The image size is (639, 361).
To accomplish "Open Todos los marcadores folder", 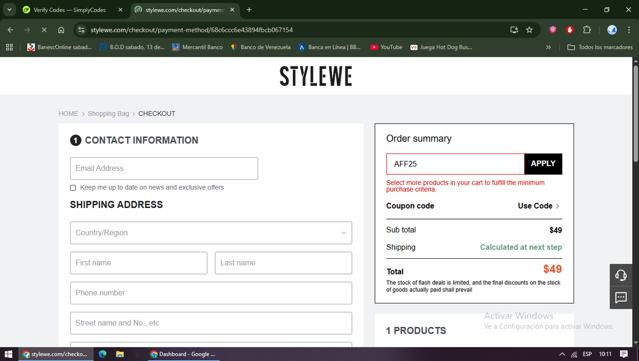I will 600,47.
